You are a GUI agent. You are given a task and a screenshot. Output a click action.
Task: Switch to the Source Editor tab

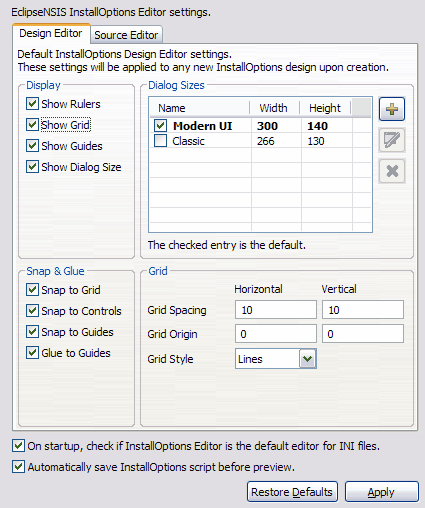tap(126, 35)
